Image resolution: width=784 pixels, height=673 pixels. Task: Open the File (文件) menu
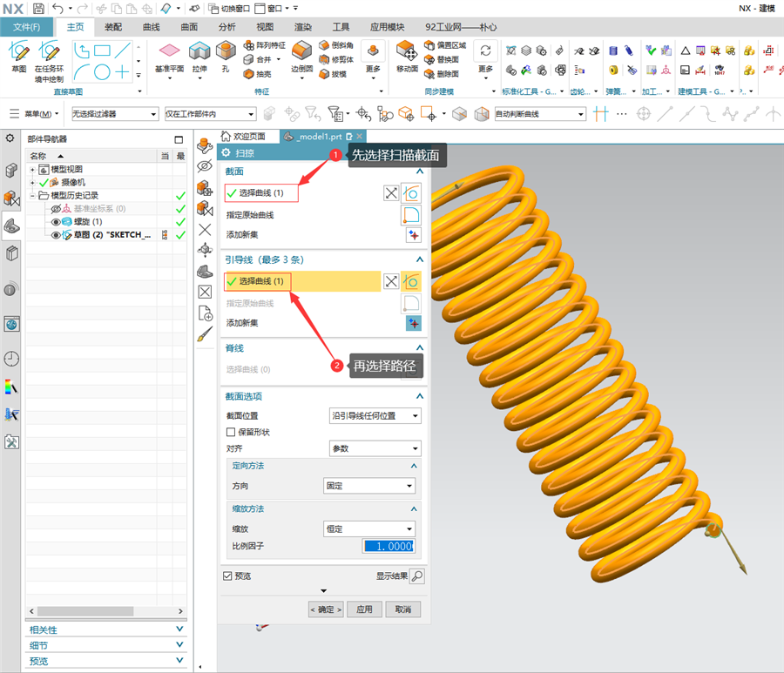pyautogui.click(x=26, y=27)
